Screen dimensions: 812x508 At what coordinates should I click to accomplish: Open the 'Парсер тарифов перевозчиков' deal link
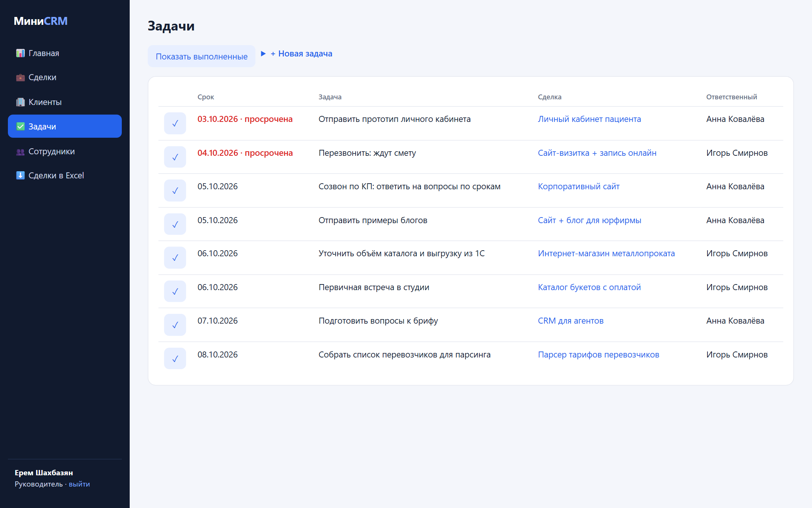coord(598,355)
